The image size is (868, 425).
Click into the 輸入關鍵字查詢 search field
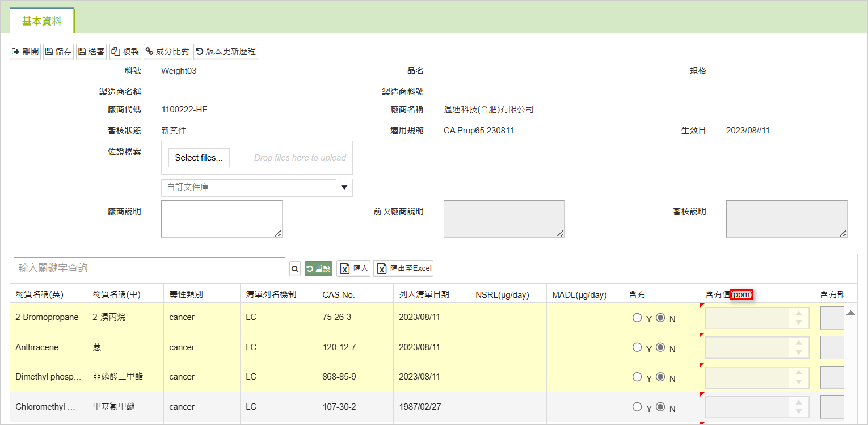149,268
